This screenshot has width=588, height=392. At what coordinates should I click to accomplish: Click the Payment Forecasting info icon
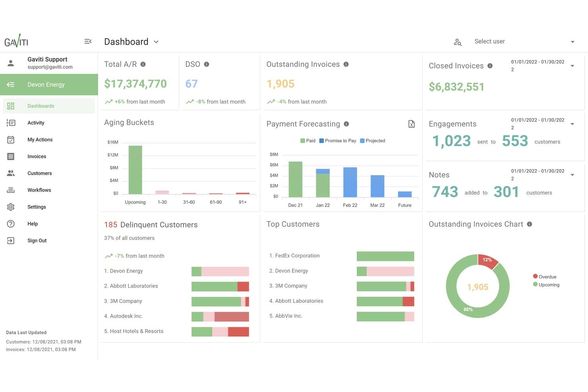pyautogui.click(x=346, y=124)
